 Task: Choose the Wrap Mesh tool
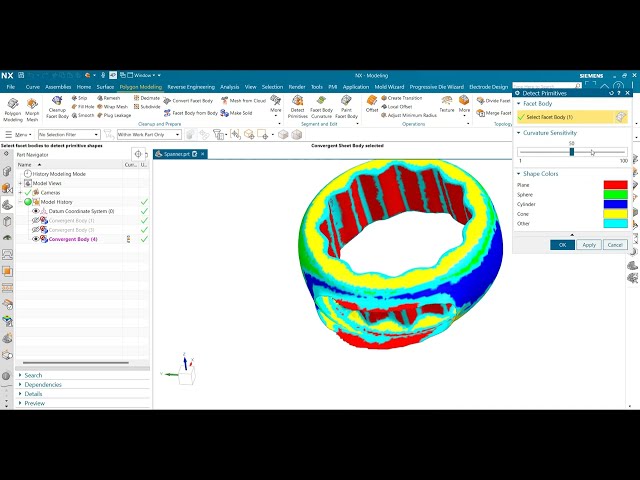point(112,107)
